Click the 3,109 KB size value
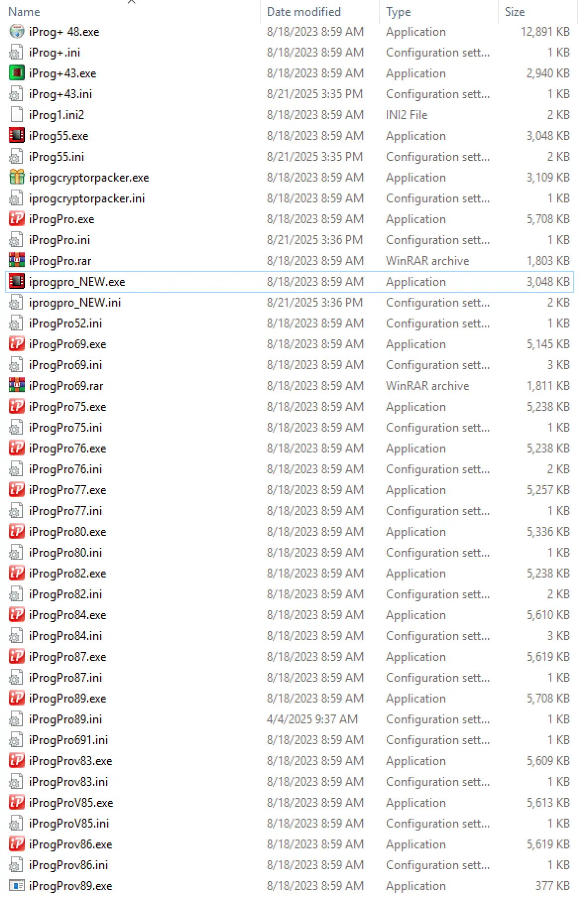588x902 pixels. 548,178
